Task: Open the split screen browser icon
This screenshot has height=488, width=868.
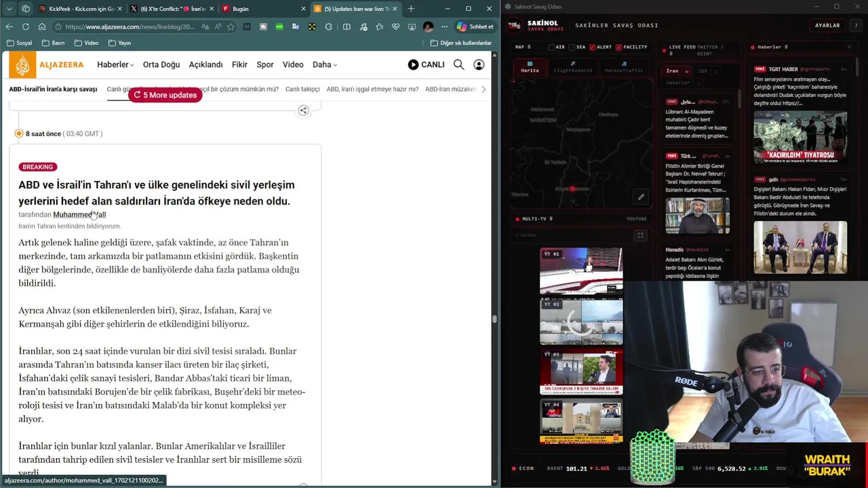Action: tap(347, 26)
